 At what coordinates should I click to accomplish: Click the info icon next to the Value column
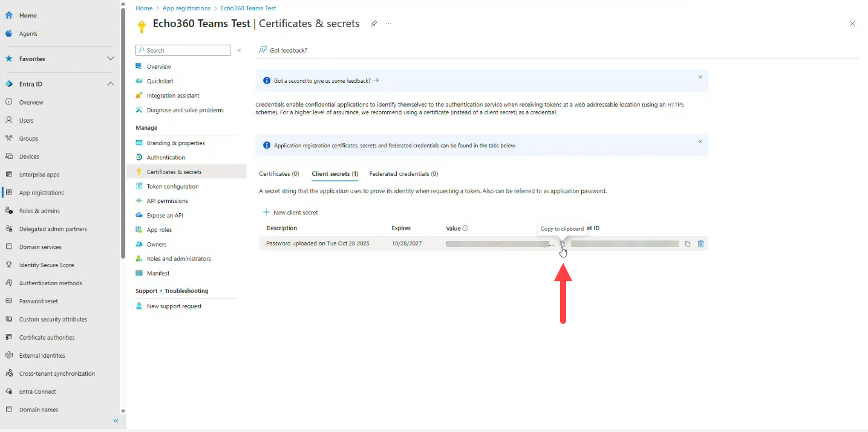click(x=464, y=228)
